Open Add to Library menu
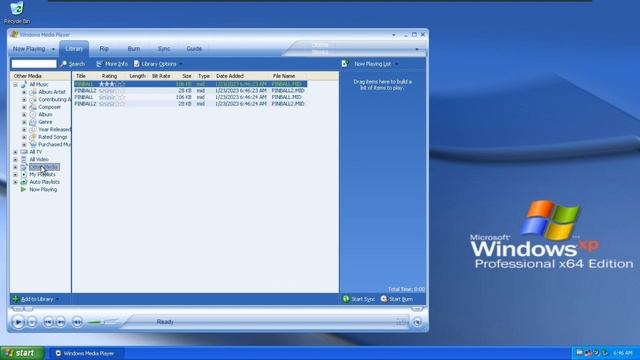The width and height of the screenshot is (640, 360). [x=36, y=299]
